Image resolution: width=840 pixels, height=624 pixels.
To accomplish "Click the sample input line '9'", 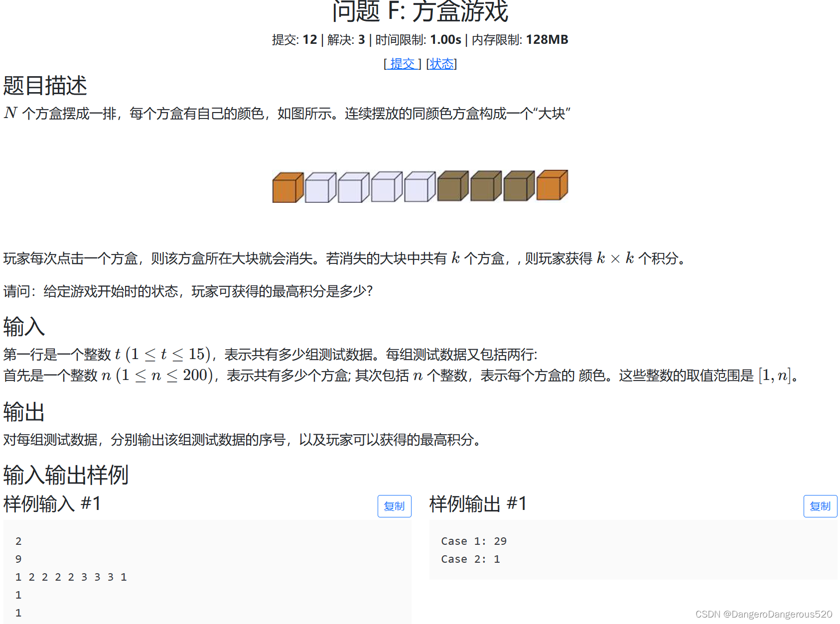I will point(18,559).
